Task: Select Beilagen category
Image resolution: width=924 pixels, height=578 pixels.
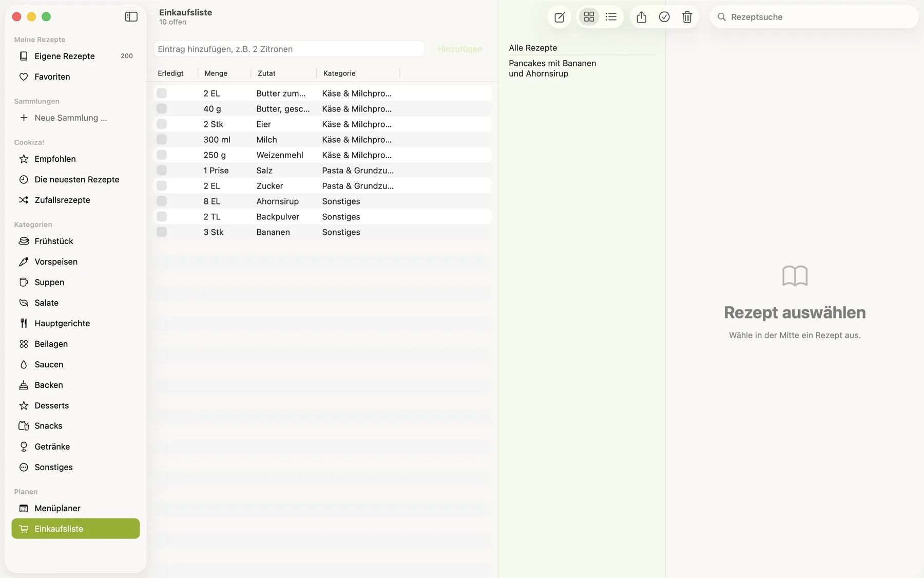Action: pos(75,344)
